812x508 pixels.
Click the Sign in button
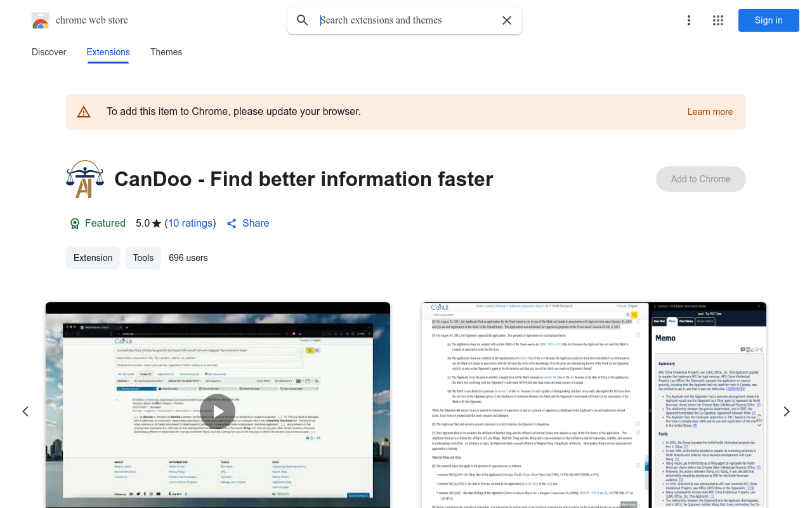[x=769, y=20]
